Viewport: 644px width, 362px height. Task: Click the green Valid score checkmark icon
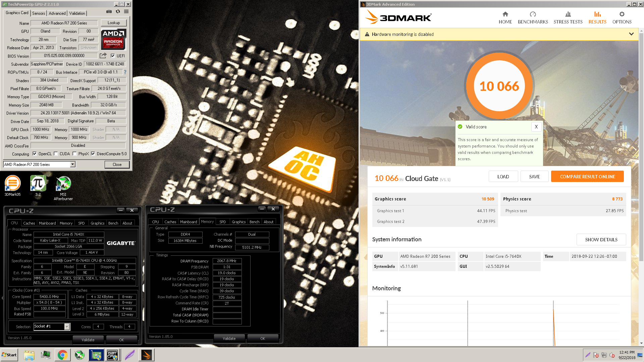[x=460, y=127]
